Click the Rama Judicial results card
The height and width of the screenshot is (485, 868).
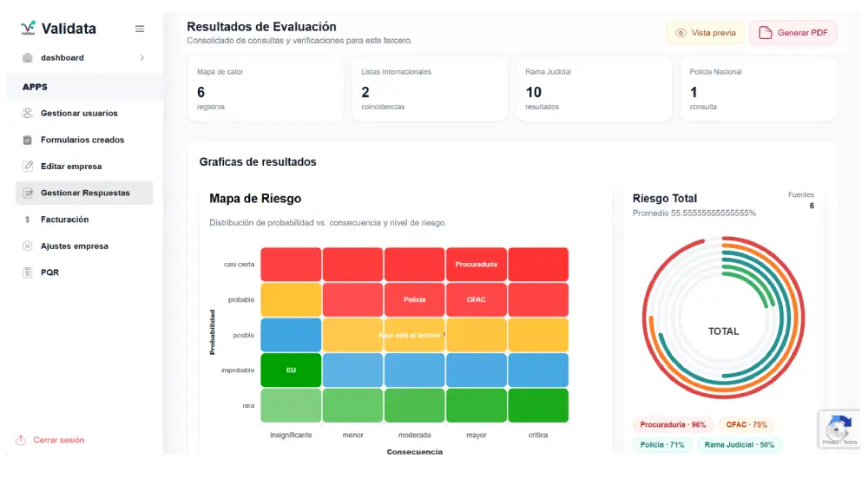coord(594,89)
